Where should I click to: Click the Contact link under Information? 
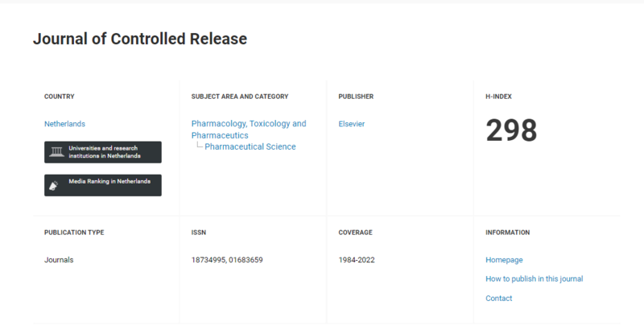click(x=498, y=299)
